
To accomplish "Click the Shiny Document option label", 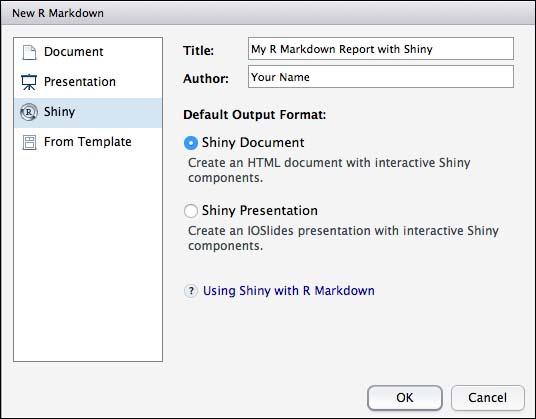I will coord(253,143).
